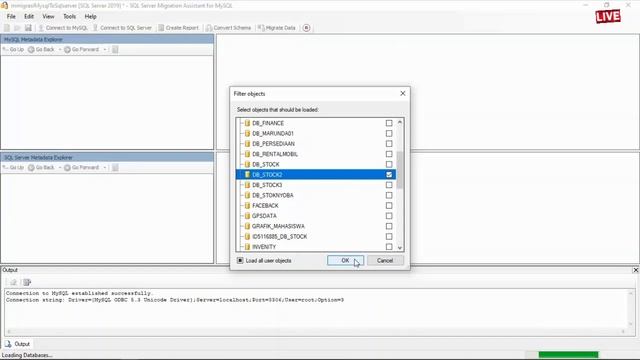Image resolution: width=640 pixels, height=360 pixels.
Task: Click the DB_FINANCE database folder icon
Action: [x=247, y=123]
